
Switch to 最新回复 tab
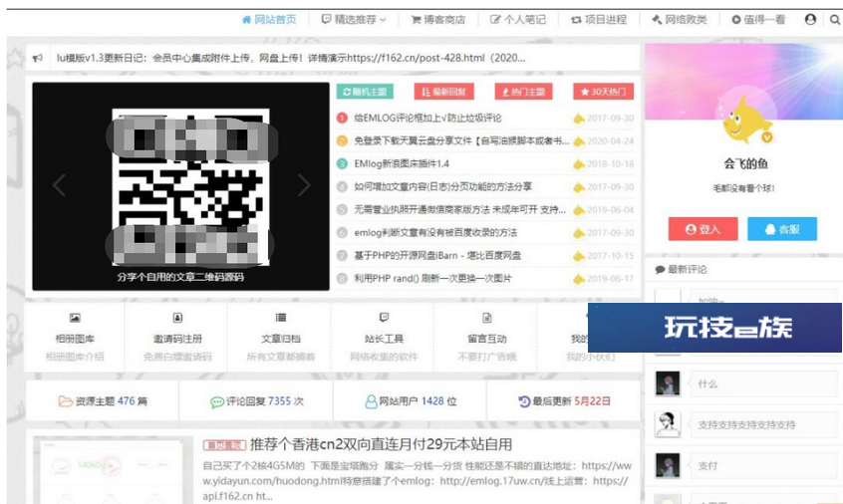coord(443,92)
